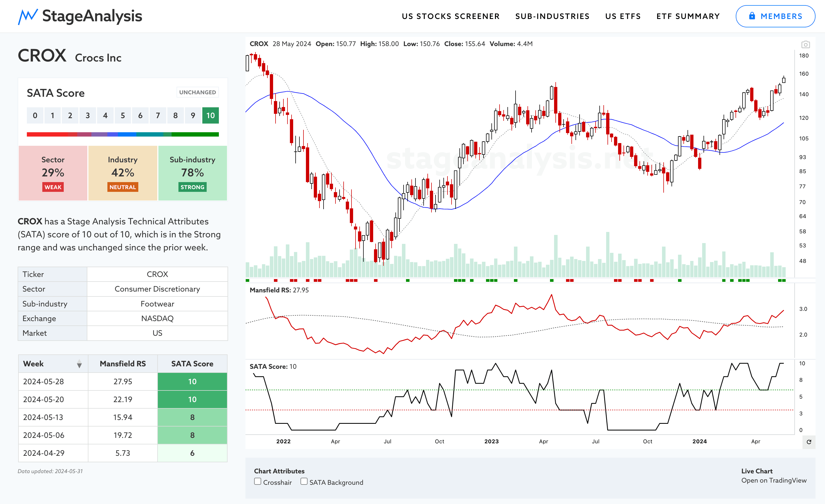Open US ETFs menu item
The width and height of the screenshot is (825, 504).
[623, 16]
